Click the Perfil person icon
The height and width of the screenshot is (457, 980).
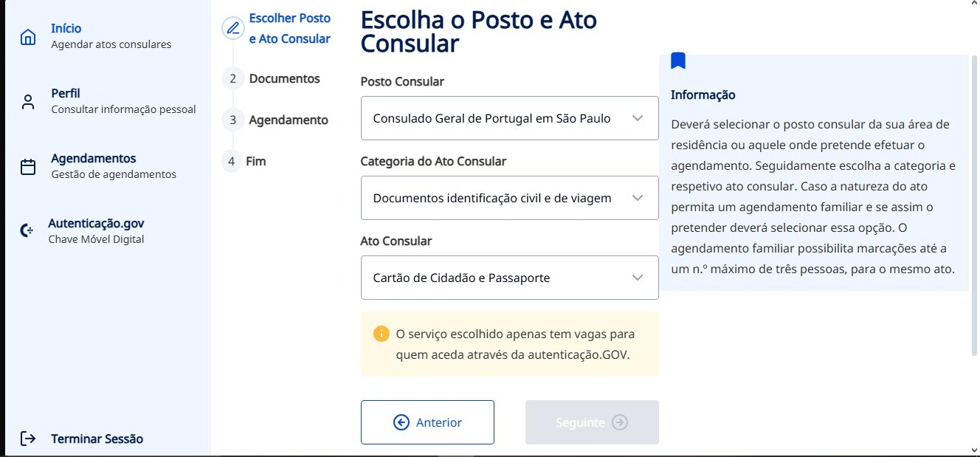(x=28, y=102)
